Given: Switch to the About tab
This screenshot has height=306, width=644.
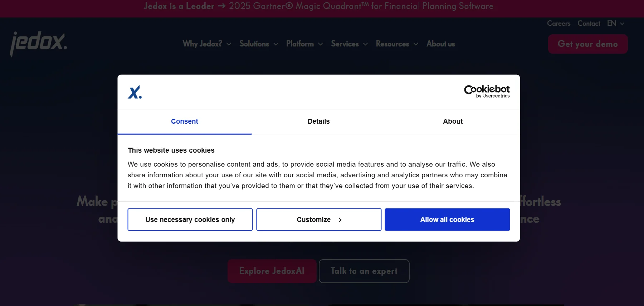Looking at the screenshot, I should click(453, 122).
